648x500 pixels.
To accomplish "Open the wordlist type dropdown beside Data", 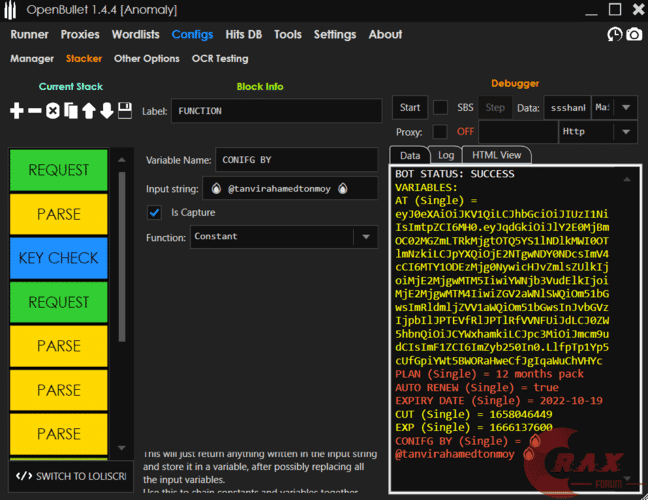I will coord(625,107).
